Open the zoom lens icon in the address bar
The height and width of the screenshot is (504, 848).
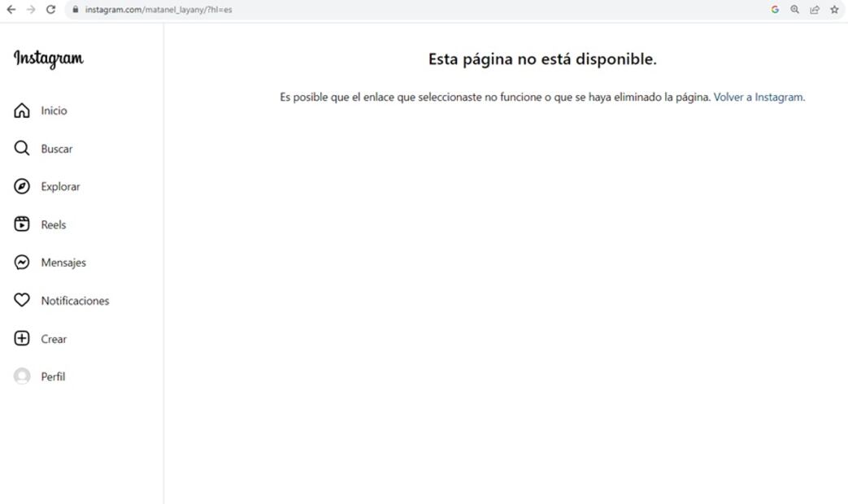pos(794,10)
